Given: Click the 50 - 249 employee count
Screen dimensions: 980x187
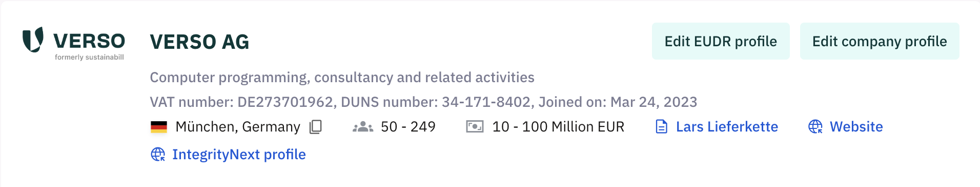Looking at the screenshot, I should [408, 127].
